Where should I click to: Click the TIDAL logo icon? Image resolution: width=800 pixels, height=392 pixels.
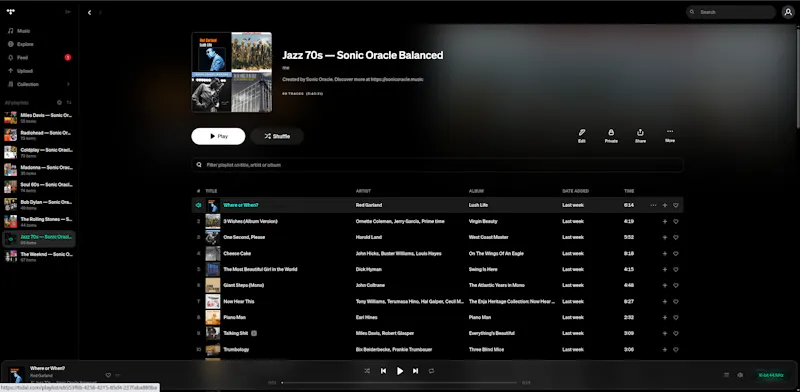point(11,12)
